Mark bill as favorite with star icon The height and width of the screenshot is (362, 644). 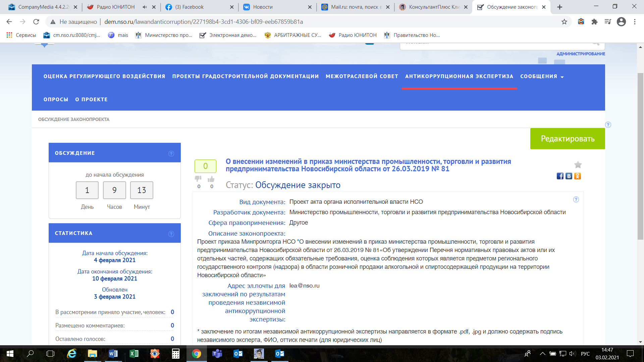coord(578,165)
